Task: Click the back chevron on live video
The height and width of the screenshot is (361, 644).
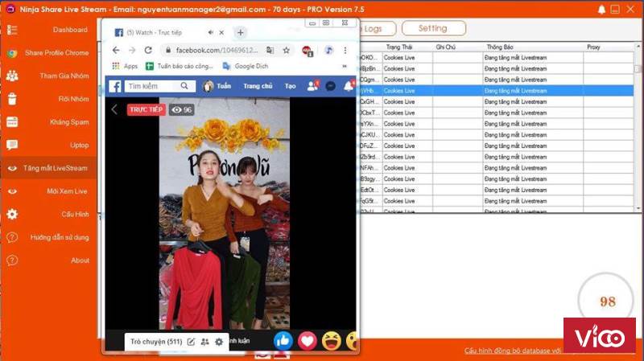Action: (114, 109)
